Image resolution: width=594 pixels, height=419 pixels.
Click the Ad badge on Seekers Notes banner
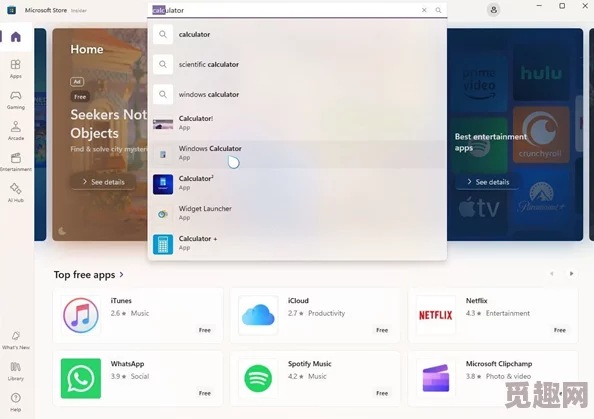click(77, 81)
